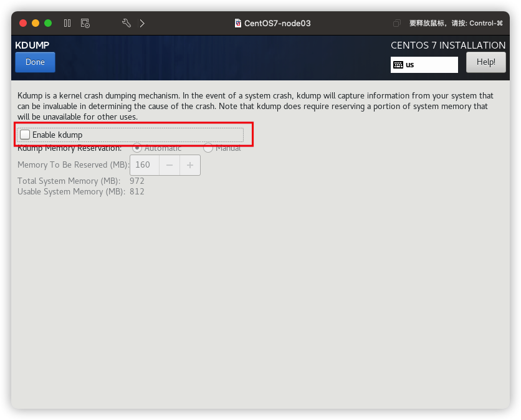Image resolution: width=521 pixels, height=420 pixels.
Task: Click the CentOS7-node03 window title
Action: pyautogui.click(x=277, y=23)
